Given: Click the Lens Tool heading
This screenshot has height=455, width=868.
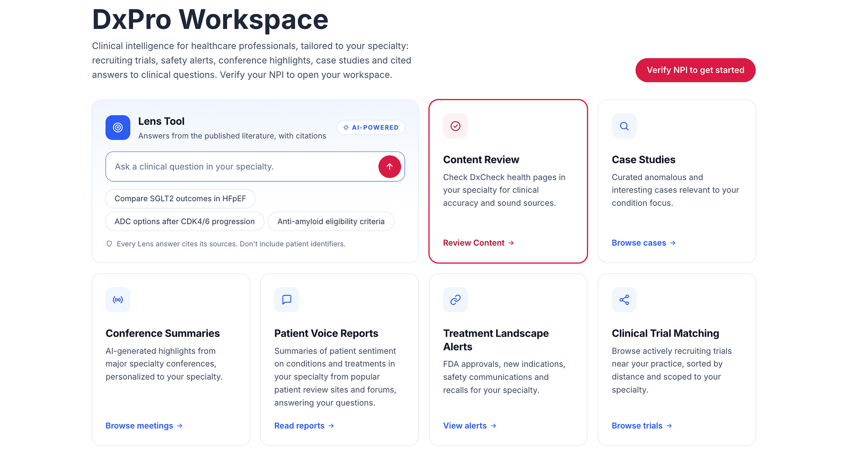Looking at the screenshot, I should coord(161,121).
